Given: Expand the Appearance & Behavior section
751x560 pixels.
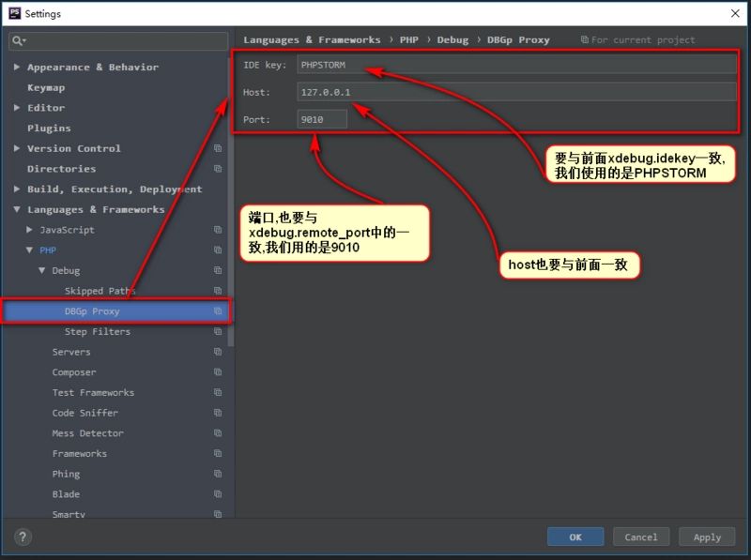Looking at the screenshot, I should [17, 68].
